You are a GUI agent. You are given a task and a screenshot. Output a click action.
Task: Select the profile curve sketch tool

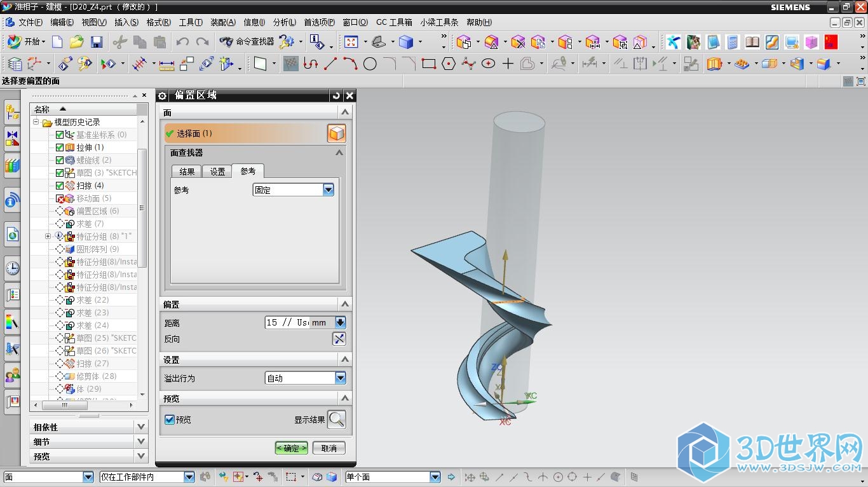pos(309,64)
